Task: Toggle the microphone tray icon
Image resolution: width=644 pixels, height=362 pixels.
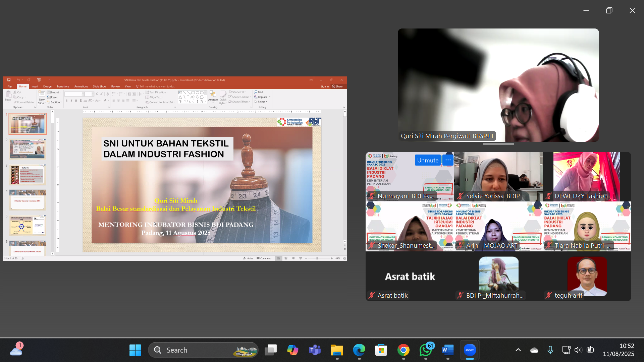Action: (550, 350)
